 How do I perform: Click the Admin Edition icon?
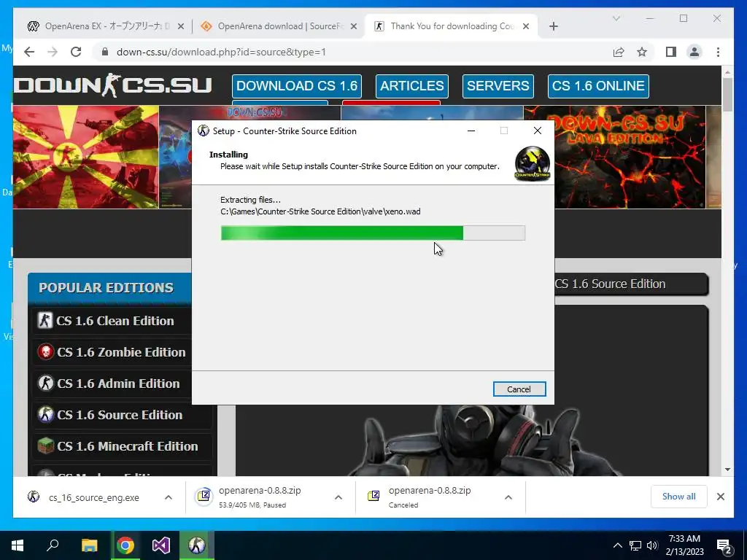[46, 384]
